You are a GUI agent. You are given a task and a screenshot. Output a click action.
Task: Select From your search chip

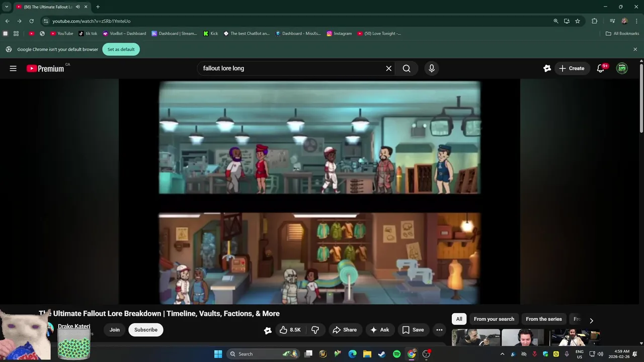click(x=494, y=319)
